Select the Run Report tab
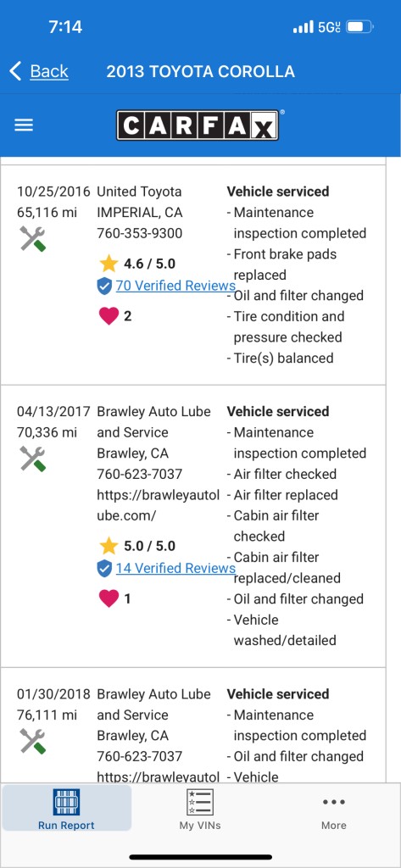The width and height of the screenshot is (401, 868). pos(66,809)
